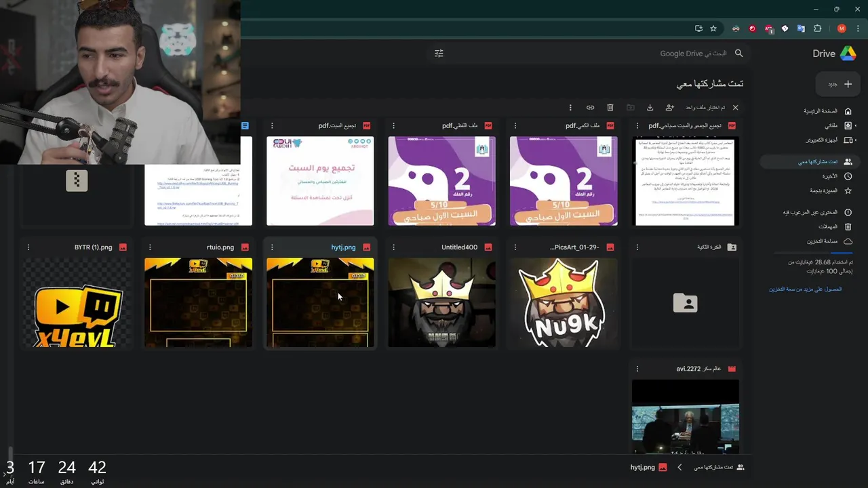
Task: Click the Download toolbar icon
Action: [x=650, y=108]
